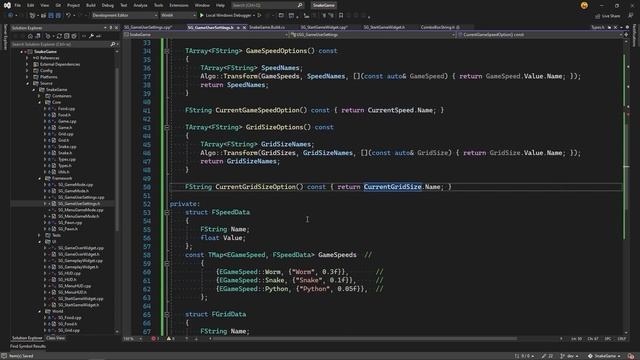Click the split editor icon at top right
Image resolution: width=640 pixels, height=360 pixels.
tap(626, 35)
